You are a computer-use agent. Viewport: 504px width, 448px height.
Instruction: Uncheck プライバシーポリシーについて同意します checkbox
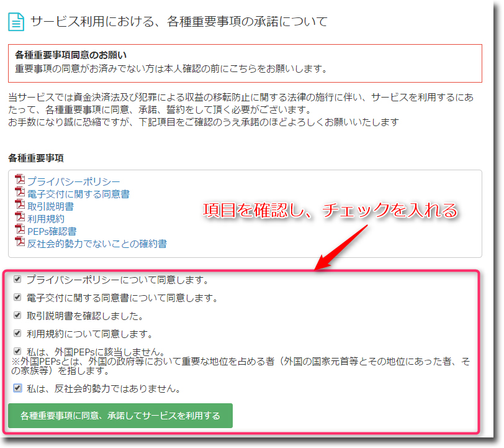17,279
